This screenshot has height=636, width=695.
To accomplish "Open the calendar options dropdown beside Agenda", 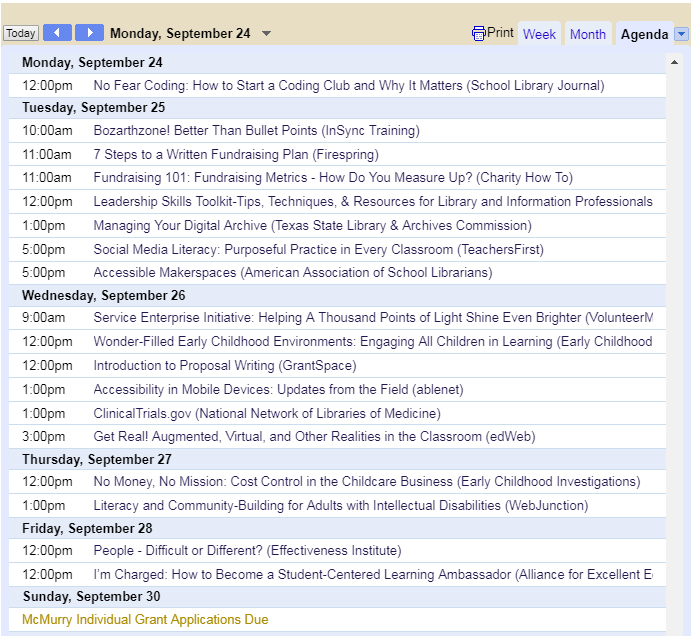I will (682, 34).
